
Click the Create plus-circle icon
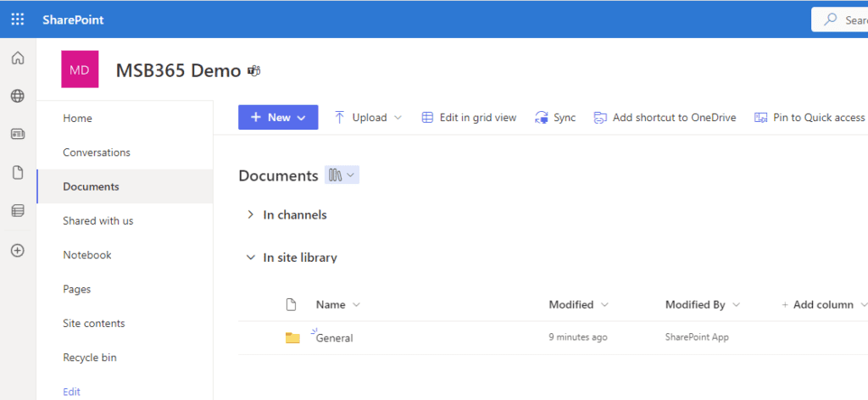tap(18, 251)
